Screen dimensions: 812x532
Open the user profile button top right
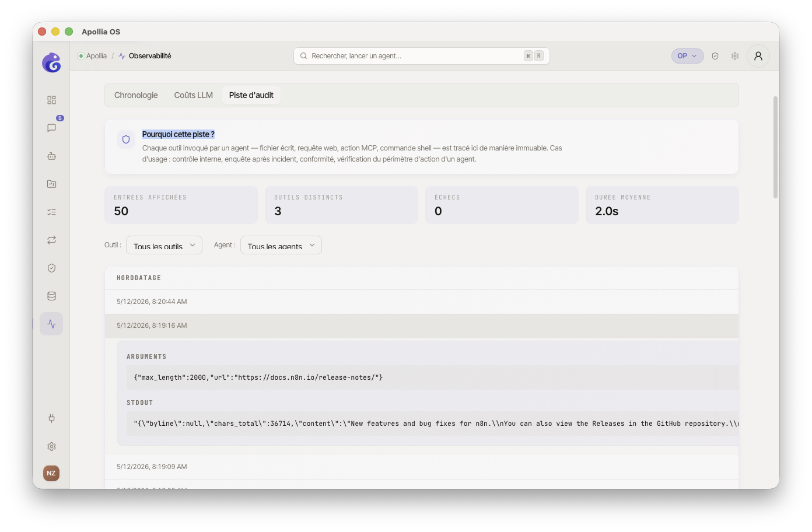tap(758, 56)
